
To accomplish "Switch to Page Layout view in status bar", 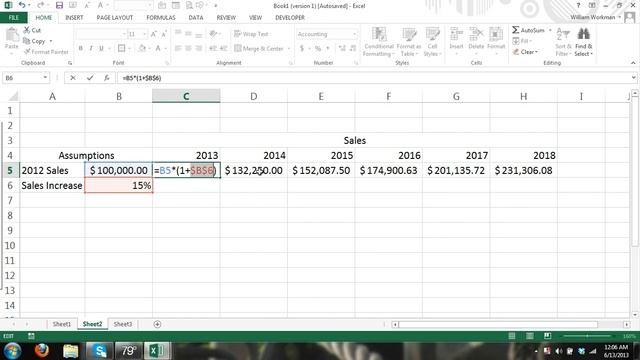I will 530,336.
